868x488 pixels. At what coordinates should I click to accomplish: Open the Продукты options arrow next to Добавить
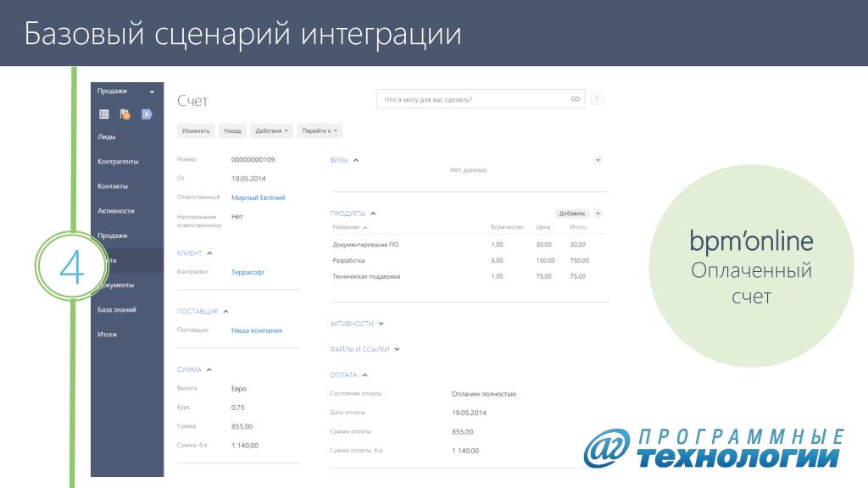(x=598, y=213)
